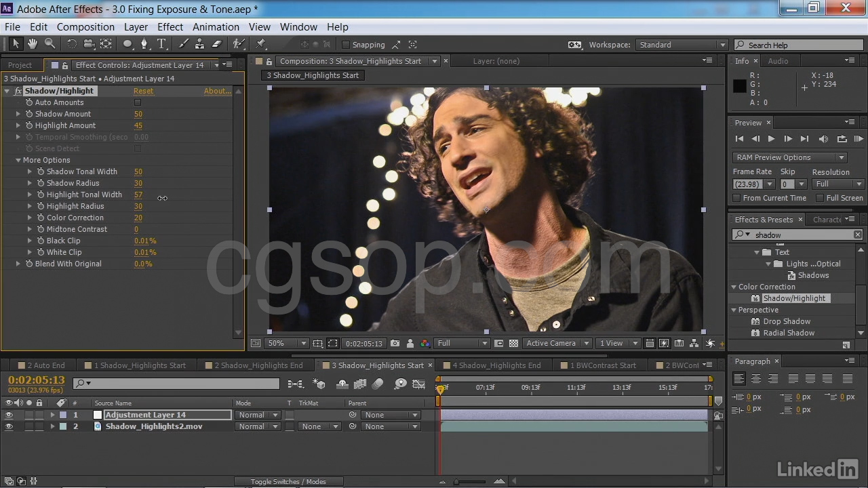Toggle the Shadow/Highlight fx effect switch
This screenshot has width=868, height=488.
[18, 91]
